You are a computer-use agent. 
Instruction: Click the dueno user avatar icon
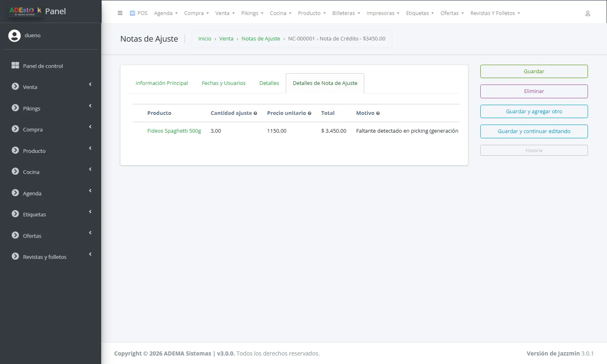[15, 36]
